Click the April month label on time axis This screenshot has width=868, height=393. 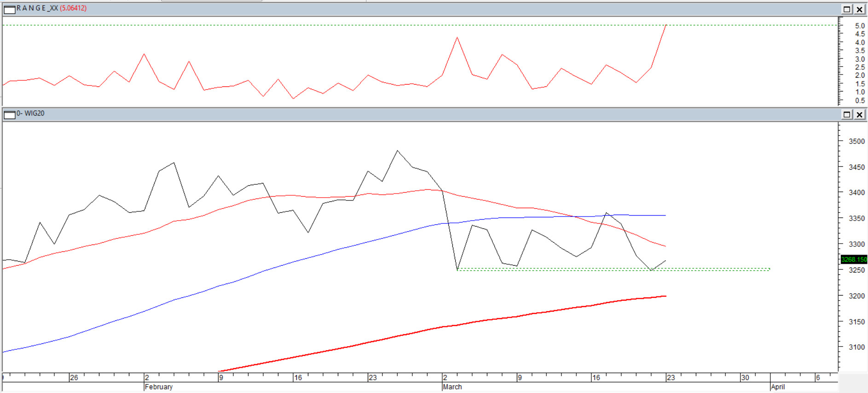pyautogui.click(x=778, y=387)
